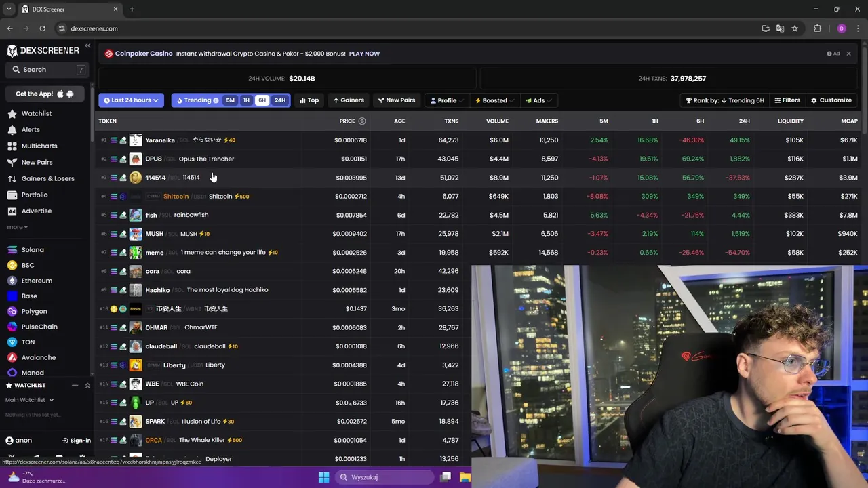
Task: Collapse the Watchlist panel chevrons
Action: point(87,385)
